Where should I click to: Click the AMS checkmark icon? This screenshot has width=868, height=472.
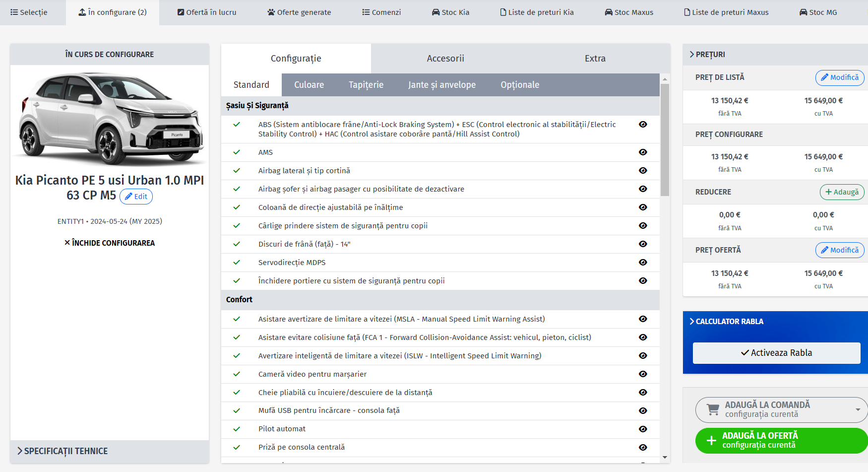(x=237, y=152)
